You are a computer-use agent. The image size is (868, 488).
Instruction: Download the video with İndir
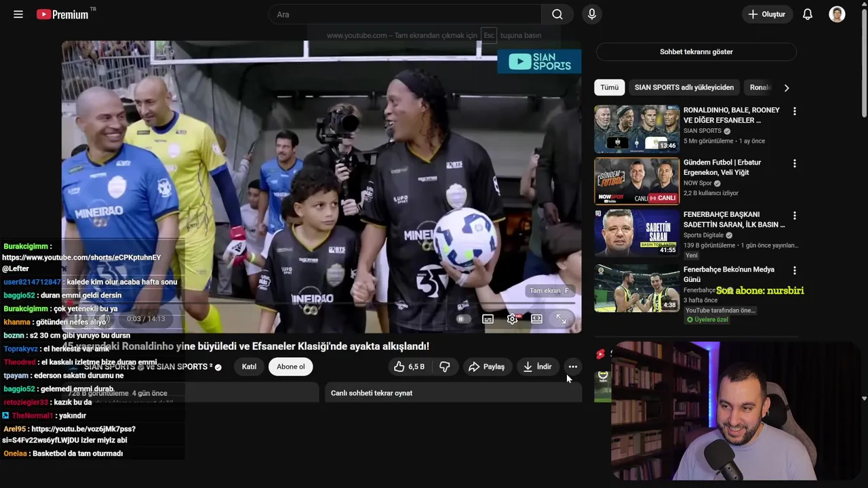pos(537,367)
